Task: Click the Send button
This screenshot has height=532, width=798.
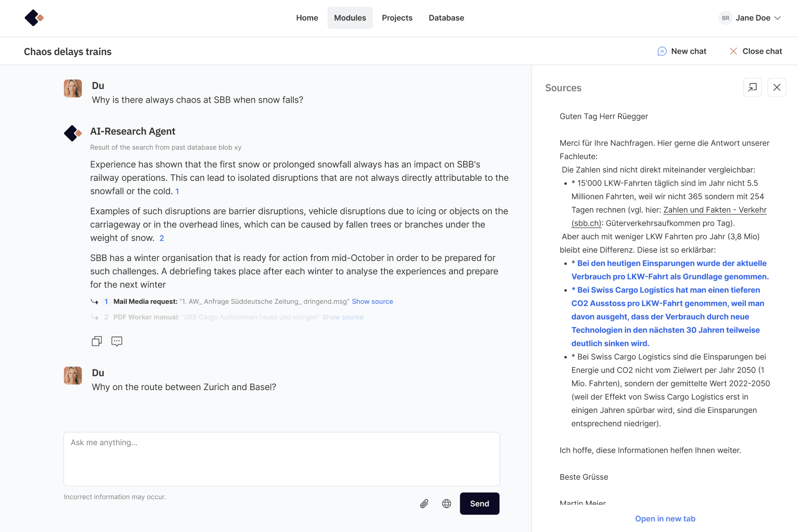Action: (480, 504)
